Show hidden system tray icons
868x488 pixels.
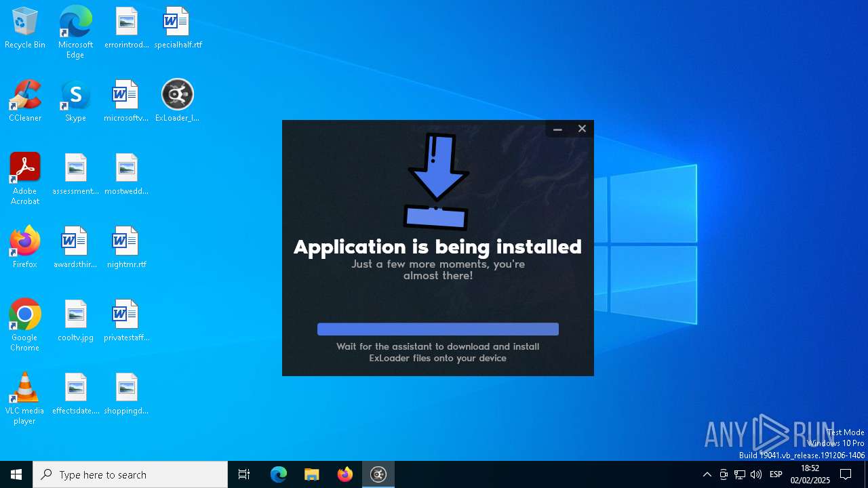point(707,474)
